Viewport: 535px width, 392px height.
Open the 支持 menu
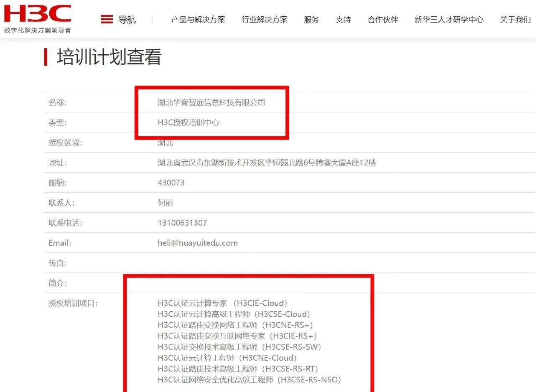click(344, 20)
